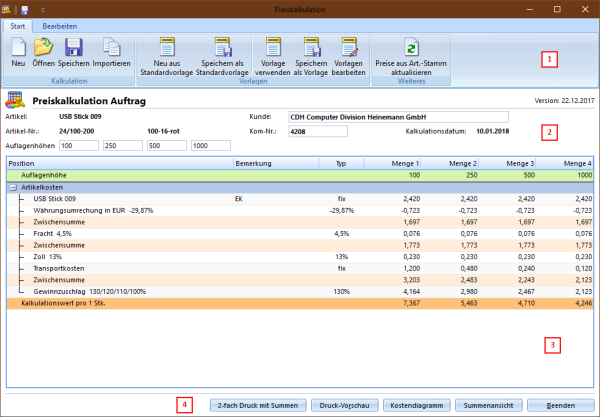The height and width of the screenshot is (417, 600).
Task: Show the Kostendiagramm
Action: click(x=417, y=406)
